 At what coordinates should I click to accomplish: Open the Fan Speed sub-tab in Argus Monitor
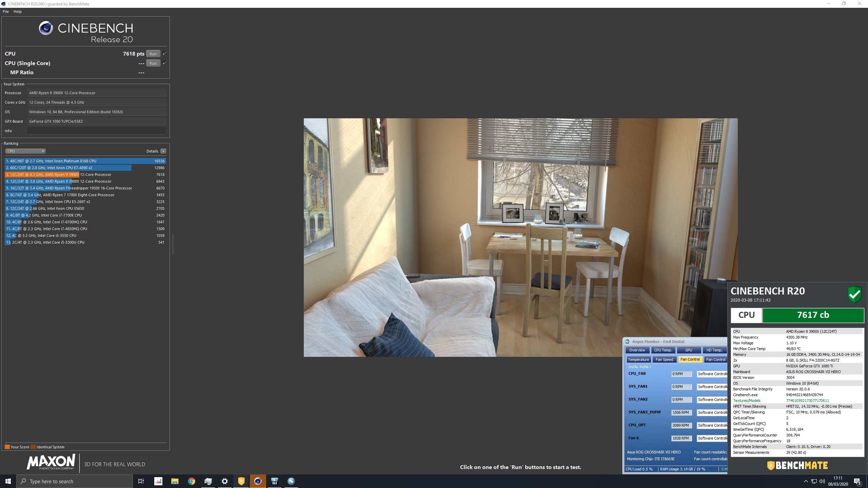pos(665,360)
